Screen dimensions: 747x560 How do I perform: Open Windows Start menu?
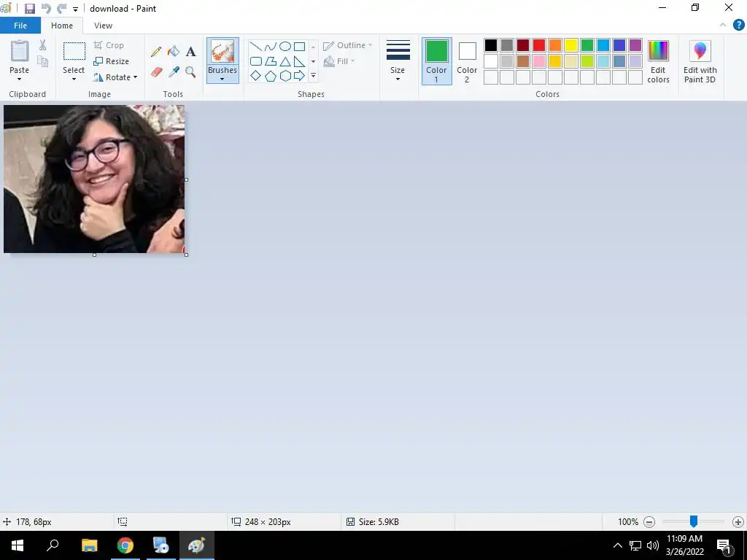pyautogui.click(x=18, y=545)
